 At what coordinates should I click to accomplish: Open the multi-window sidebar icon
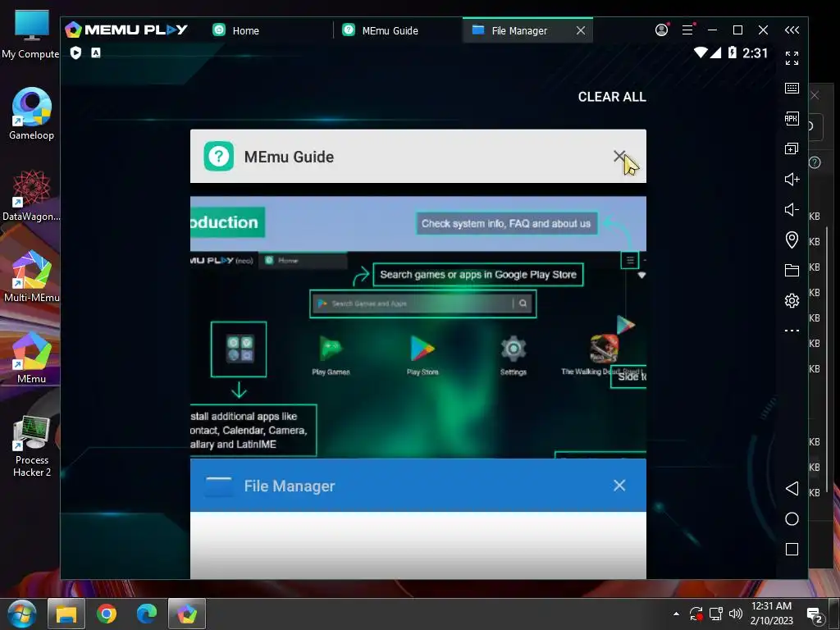click(792, 148)
